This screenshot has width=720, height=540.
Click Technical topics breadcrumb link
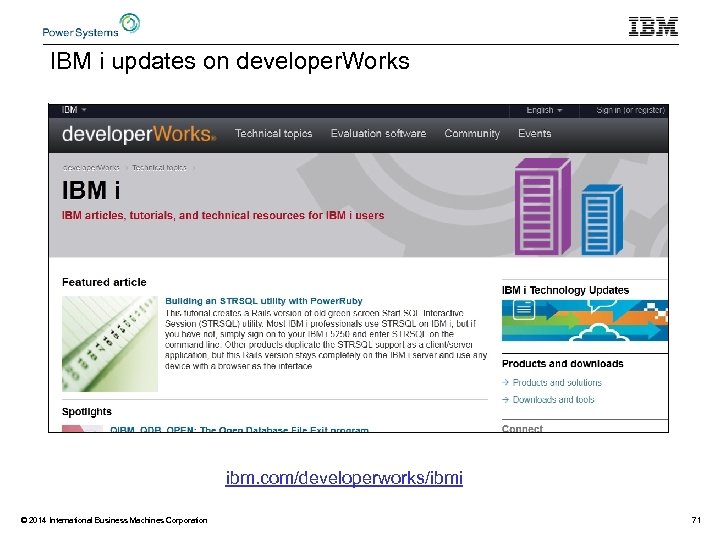tap(159, 168)
